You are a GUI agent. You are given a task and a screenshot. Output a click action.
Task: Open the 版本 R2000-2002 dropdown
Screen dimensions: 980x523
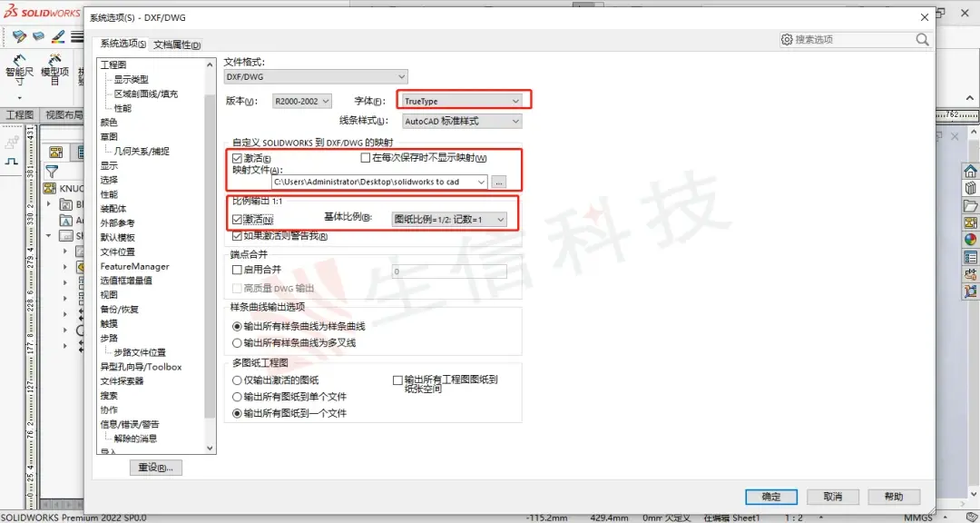pos(302,101)
